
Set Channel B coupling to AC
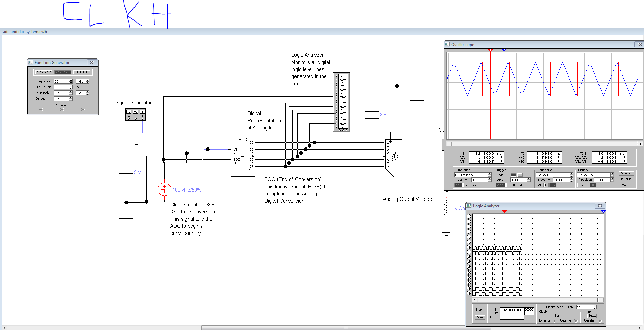point(580,185)
